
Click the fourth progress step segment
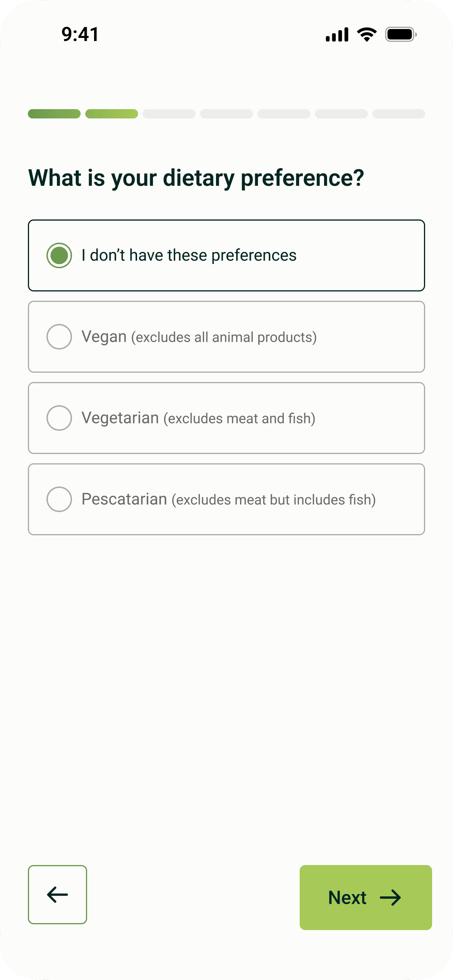pos(226,114)
